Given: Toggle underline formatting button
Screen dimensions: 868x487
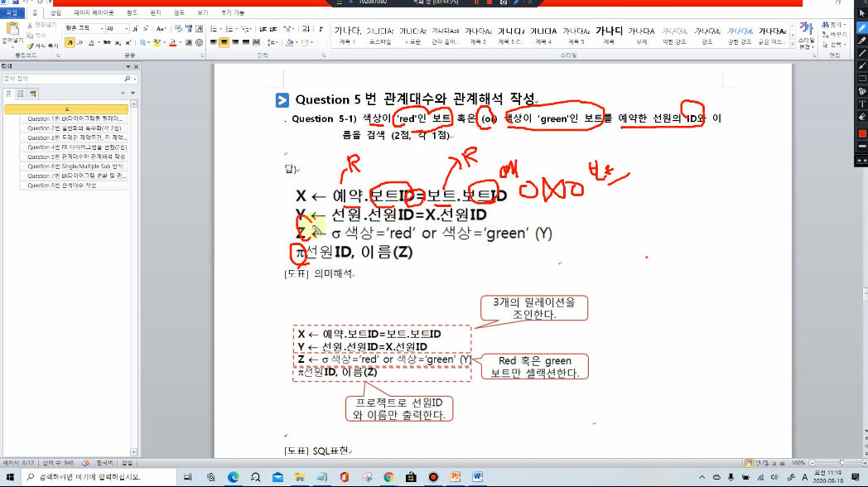Looking at the screenshot, I should click(92, 42).
